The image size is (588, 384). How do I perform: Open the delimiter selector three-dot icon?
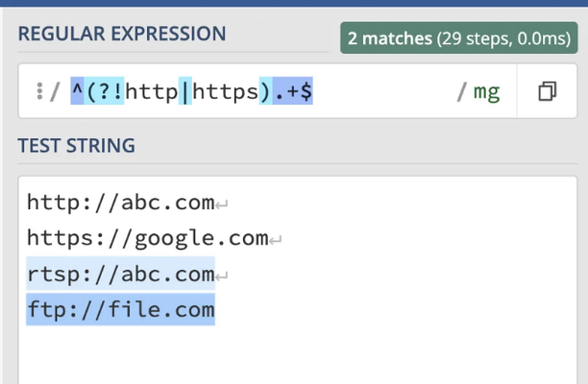point(39,91)
